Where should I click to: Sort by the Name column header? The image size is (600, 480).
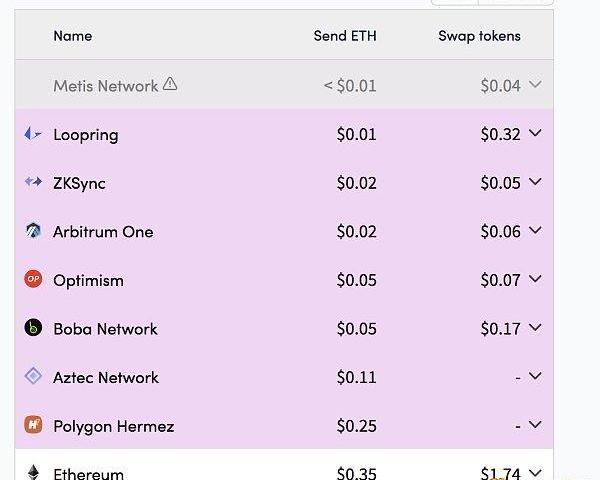tap(72, 36)
